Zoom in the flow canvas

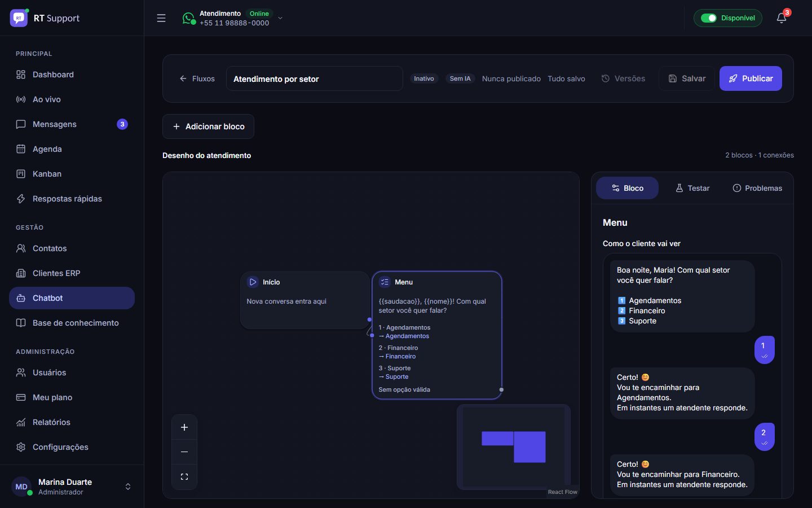[184, 427]
